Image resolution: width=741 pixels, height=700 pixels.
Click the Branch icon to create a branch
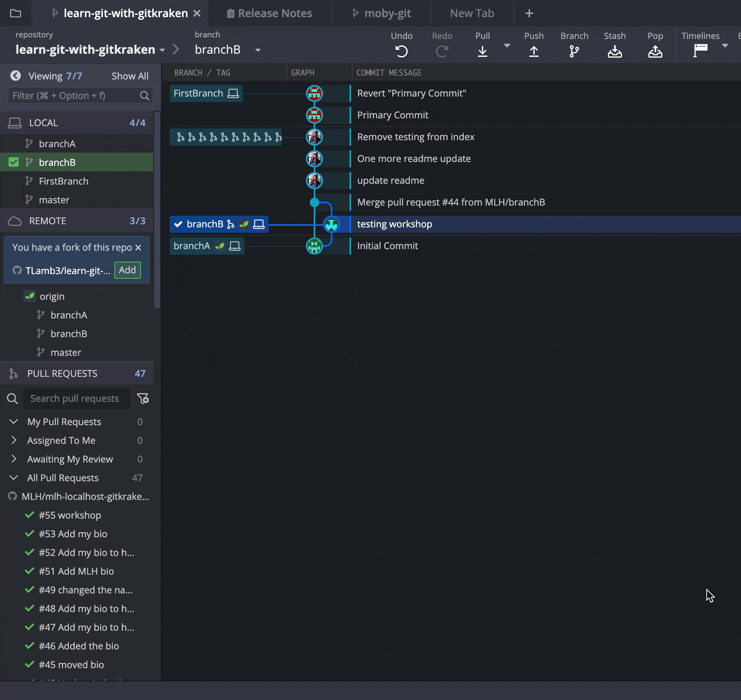click(x=574, y=51)
